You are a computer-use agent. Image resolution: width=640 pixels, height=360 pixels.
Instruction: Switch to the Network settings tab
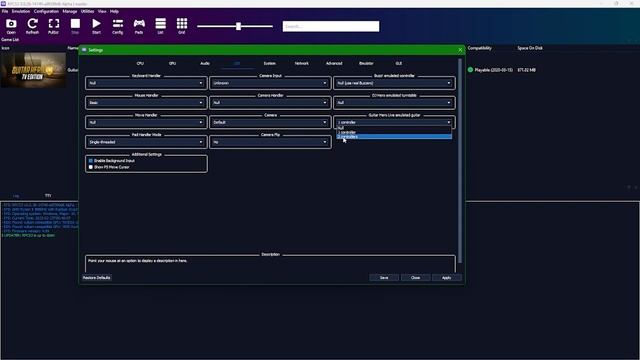[302, 63]
